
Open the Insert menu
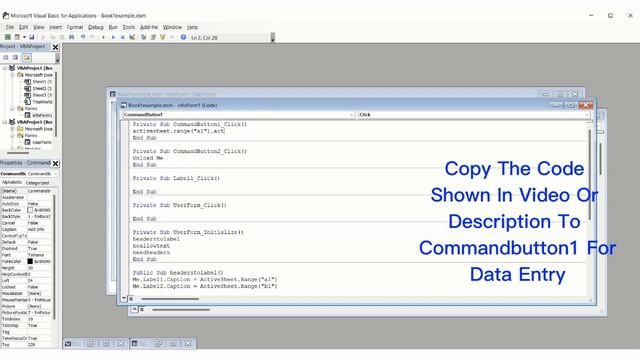click(x=56, y=27)
